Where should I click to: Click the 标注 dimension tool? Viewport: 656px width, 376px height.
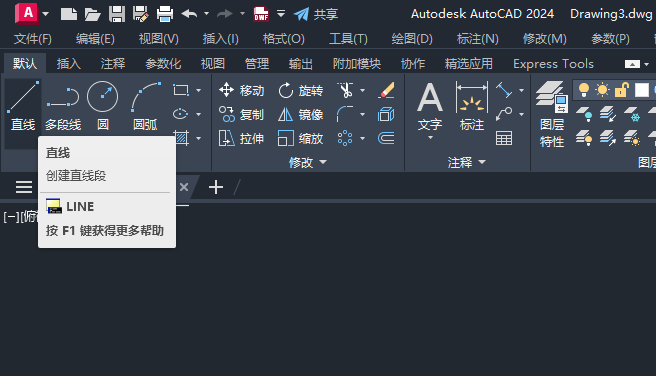click(472, 106)
